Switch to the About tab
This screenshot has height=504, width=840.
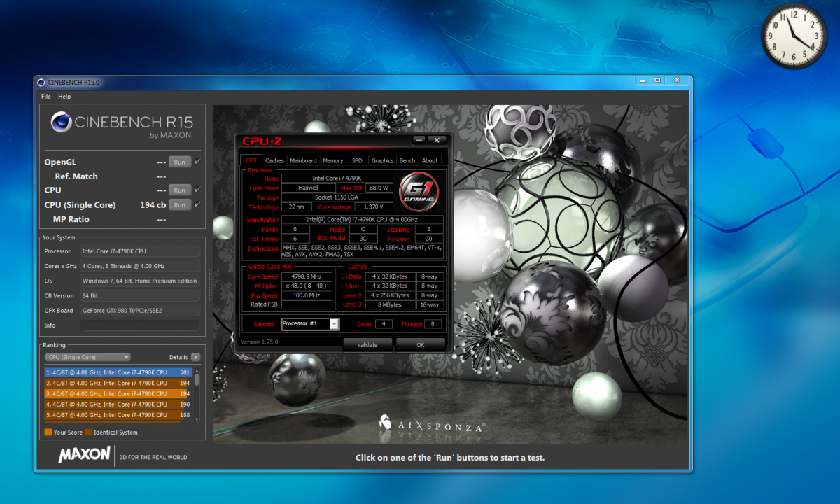430,160
